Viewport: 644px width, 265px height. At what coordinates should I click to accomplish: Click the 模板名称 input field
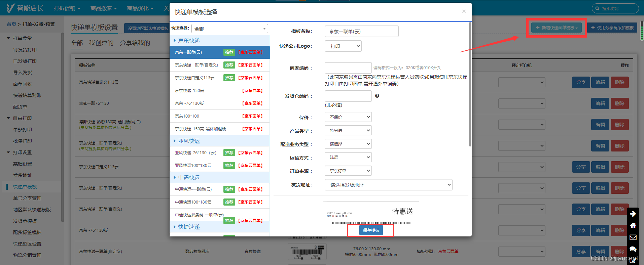pyautogui.click(x=362, y=31)
